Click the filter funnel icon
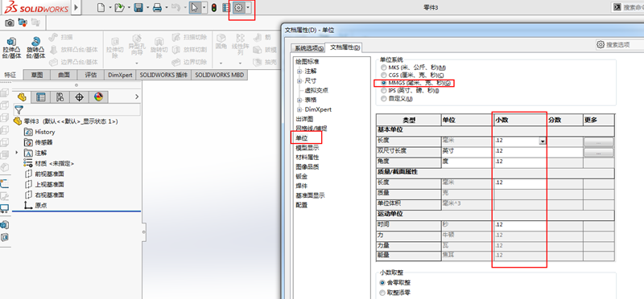This screenshot has width=644, height=299. [x=19, y=109]
